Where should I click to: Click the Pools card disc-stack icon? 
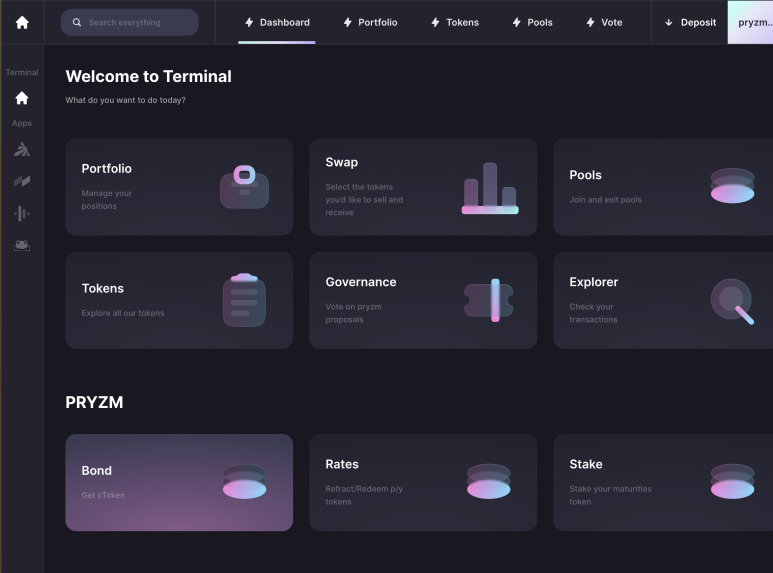coord(732,186)
